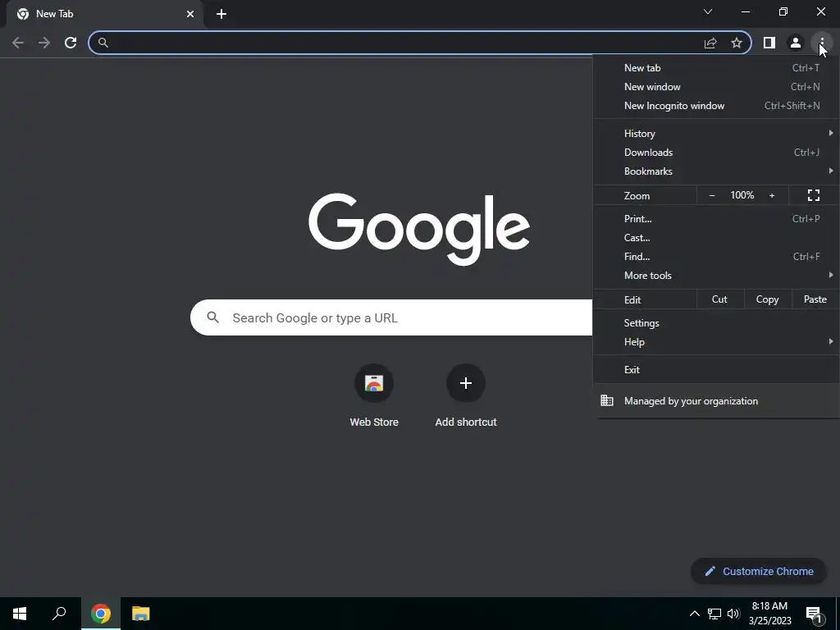
Task: Open Settings from the menu
Action: tap(716, 323)
